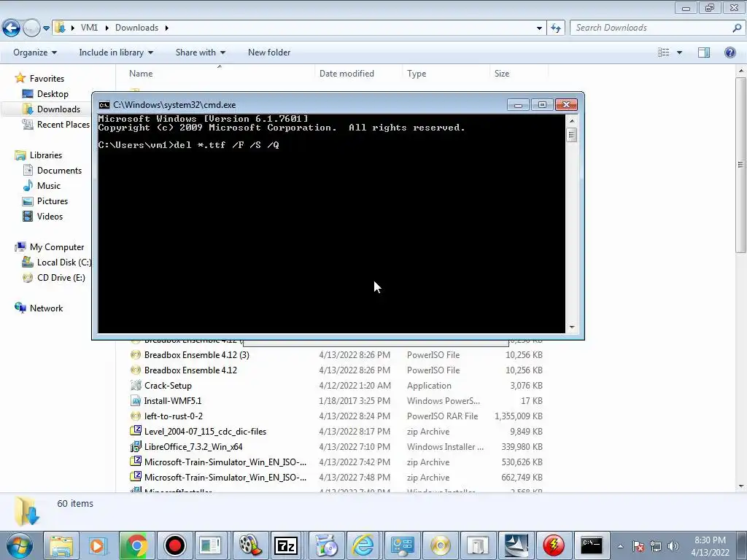Select Downloads in the navigation pane
The width and height of the screenshot is (747, 560).
pyautogui.click(x=52, y=109)
